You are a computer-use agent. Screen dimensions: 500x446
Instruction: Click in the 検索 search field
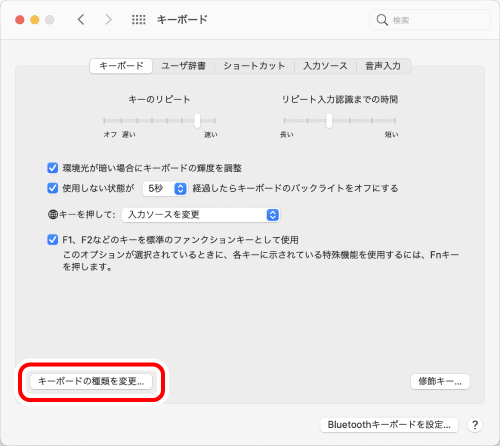[x=430, y=20]
